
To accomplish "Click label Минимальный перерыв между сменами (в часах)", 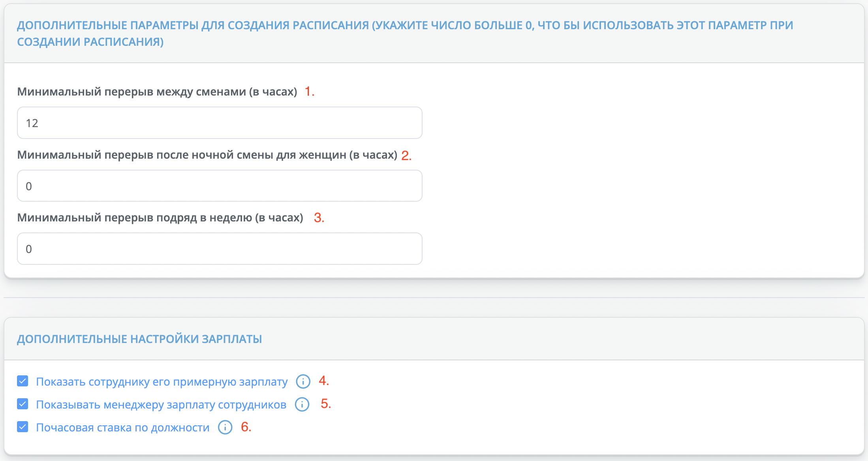I will (x=157, y=92).
